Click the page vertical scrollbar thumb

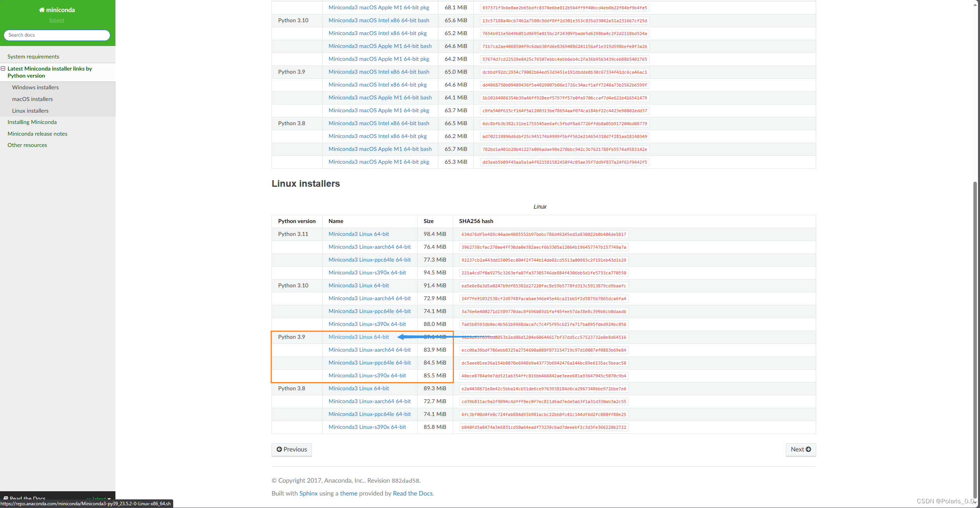pos(975,339)
